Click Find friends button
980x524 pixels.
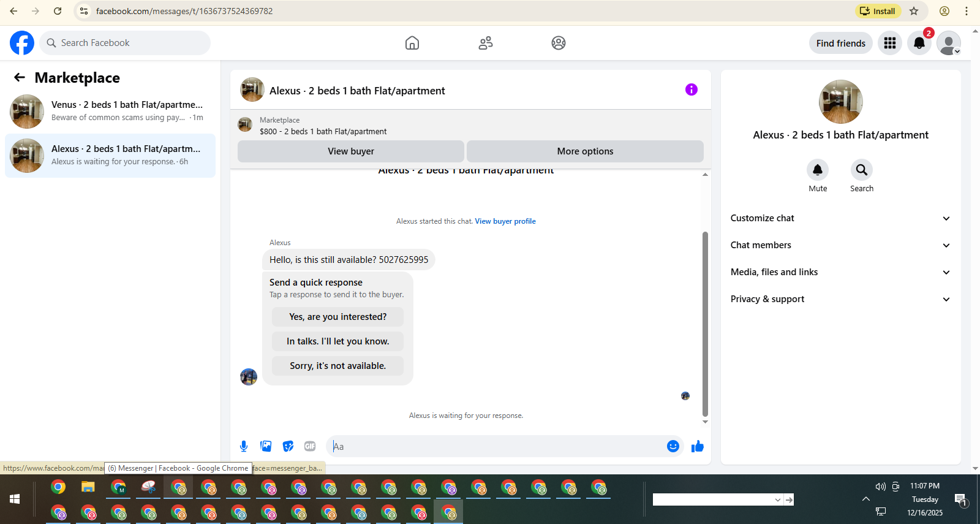(x=841, y=43)
